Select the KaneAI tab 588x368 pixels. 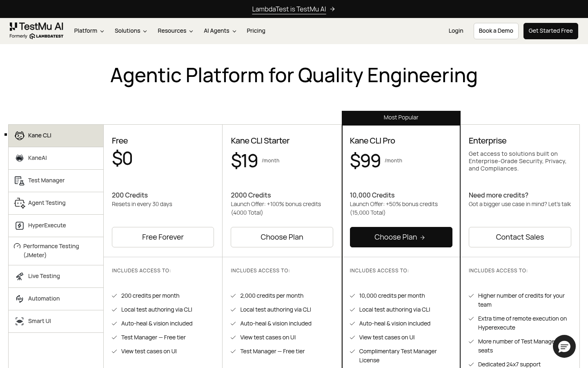[x=56, y=158]
